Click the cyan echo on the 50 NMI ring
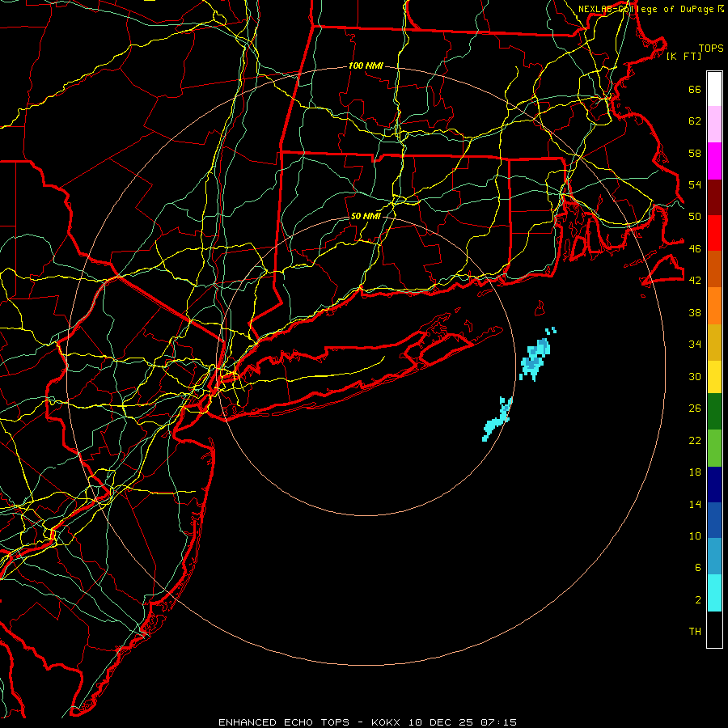The width and height of the screenshot is (728, 728). coord(497,419)
